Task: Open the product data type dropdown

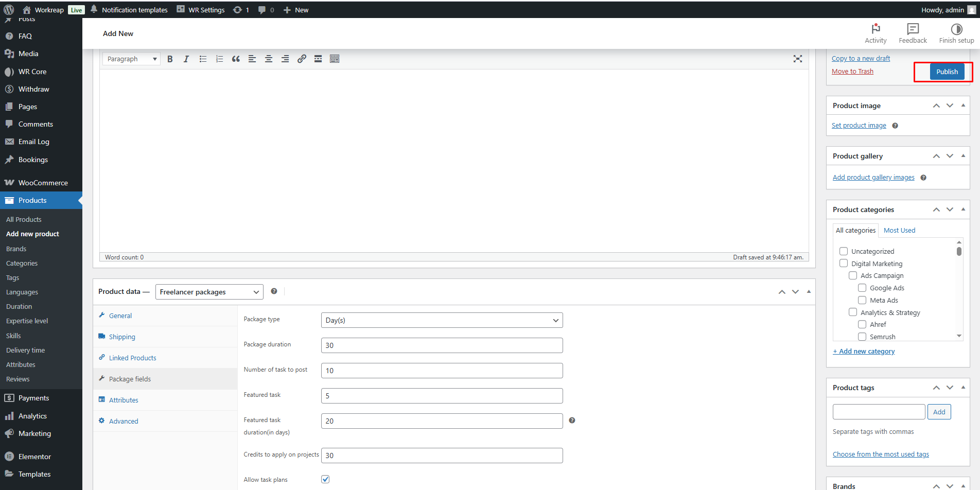Action: 209,292
